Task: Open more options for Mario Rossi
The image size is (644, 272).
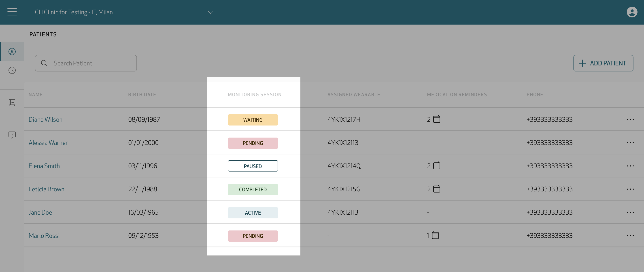Action: [x=630, y=236]
